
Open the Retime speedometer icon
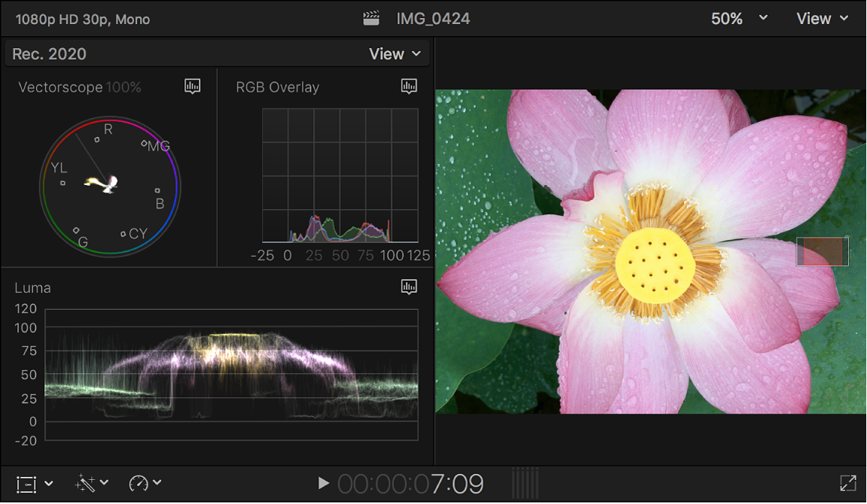138,484
